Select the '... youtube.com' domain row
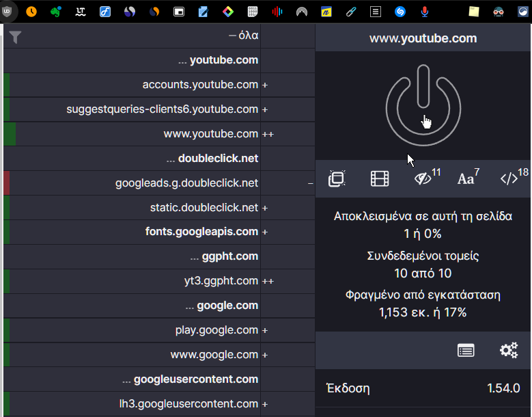Image resolution: width=532 pixels, height=417 pixels. pos(132,60)
